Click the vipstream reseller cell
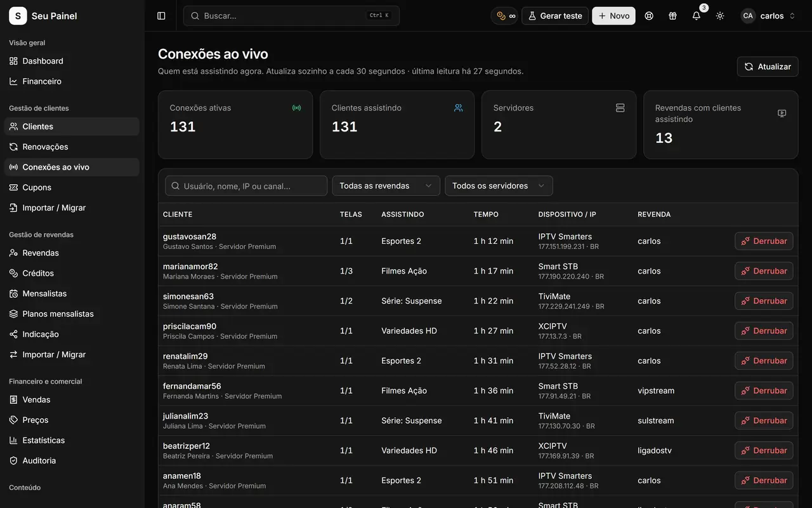812x508 pixels. [x=656, y=391]
